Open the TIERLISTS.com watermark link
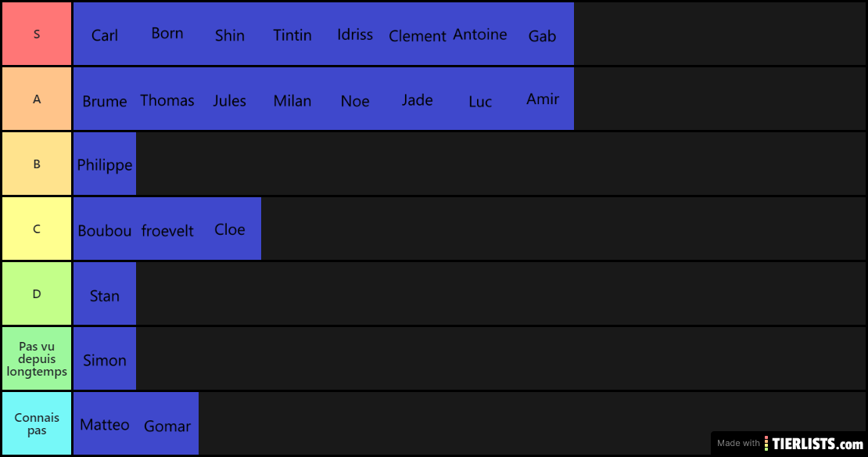 coord(789,443)
